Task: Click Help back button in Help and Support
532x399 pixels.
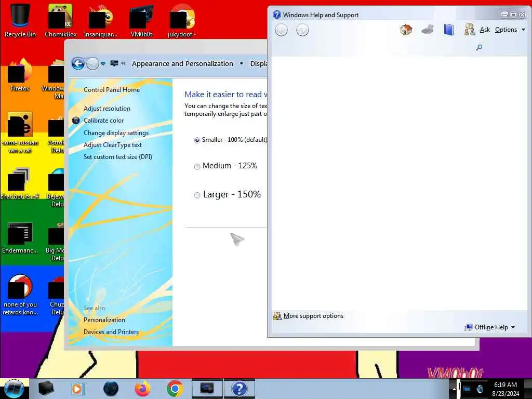Action: [281, 30]
